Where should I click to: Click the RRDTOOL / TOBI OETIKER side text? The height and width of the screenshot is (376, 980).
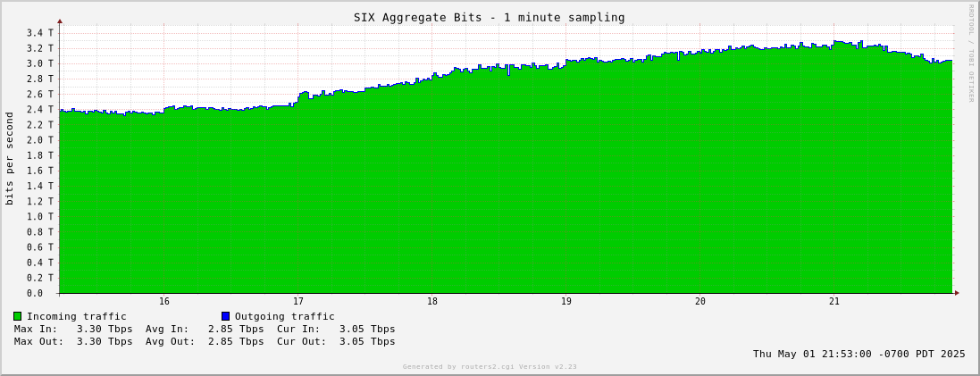click(x=971, y=53)
